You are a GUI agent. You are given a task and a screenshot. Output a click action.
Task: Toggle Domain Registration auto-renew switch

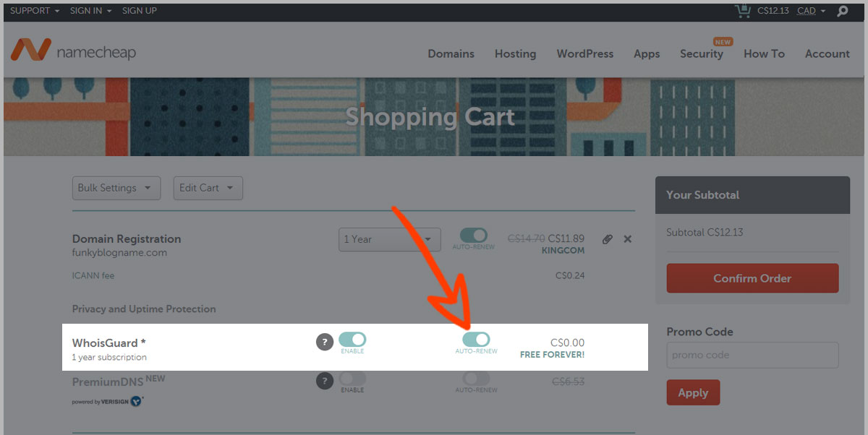(474, 236)
